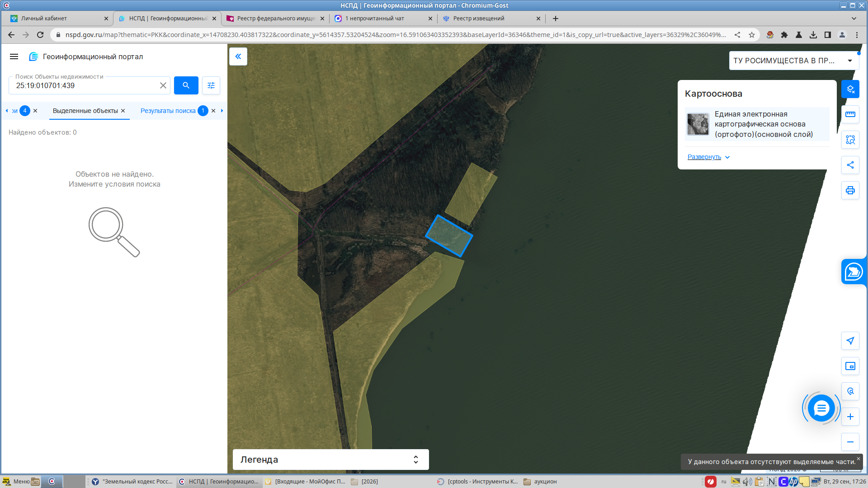Open the hamburger main menu
Viewport: 868px width, 488px height.
tap(14, 56)
